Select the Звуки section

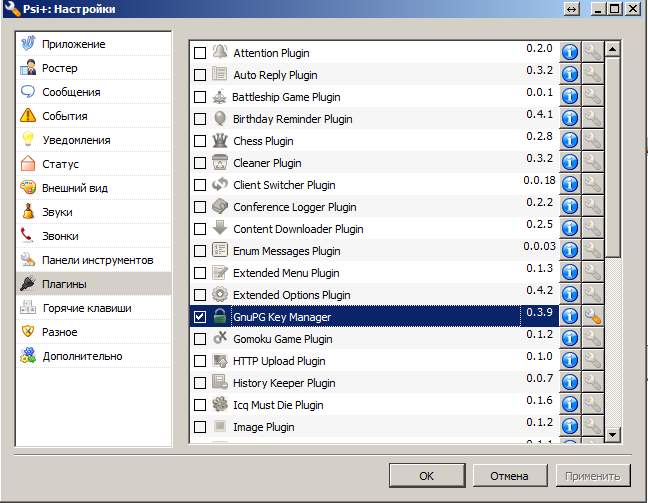[94, 212]
